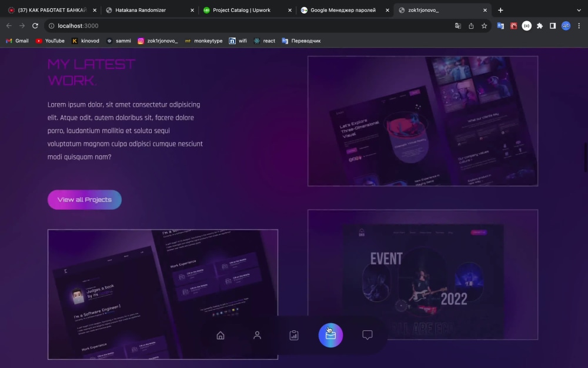Open the person profile icon in bottom nav
This screenshot has width=588, height=368.
point(258,335)
